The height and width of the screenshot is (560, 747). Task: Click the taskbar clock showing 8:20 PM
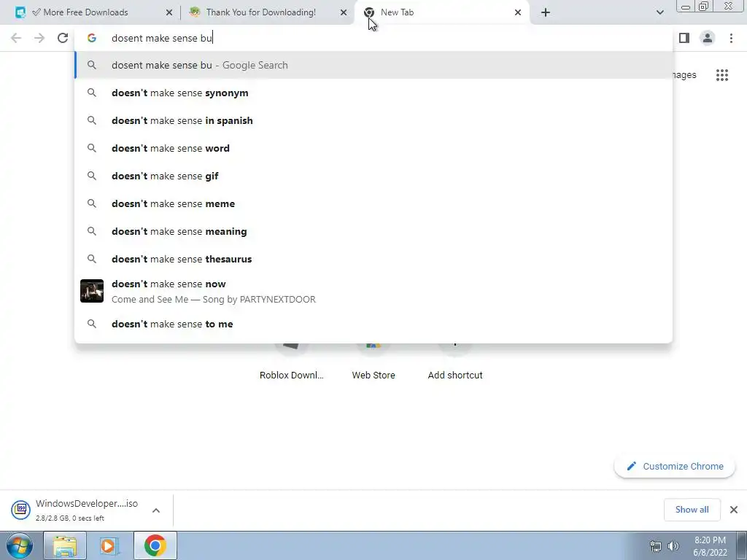tap(710, 546)
